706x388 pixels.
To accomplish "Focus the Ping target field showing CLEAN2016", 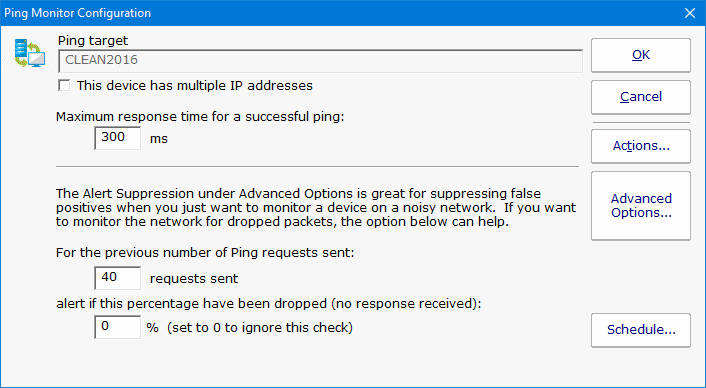I will (x=320, y=60).
